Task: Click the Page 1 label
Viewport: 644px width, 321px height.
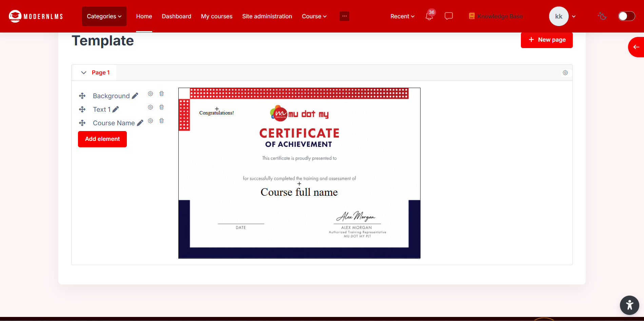Action: coord(101,73)
